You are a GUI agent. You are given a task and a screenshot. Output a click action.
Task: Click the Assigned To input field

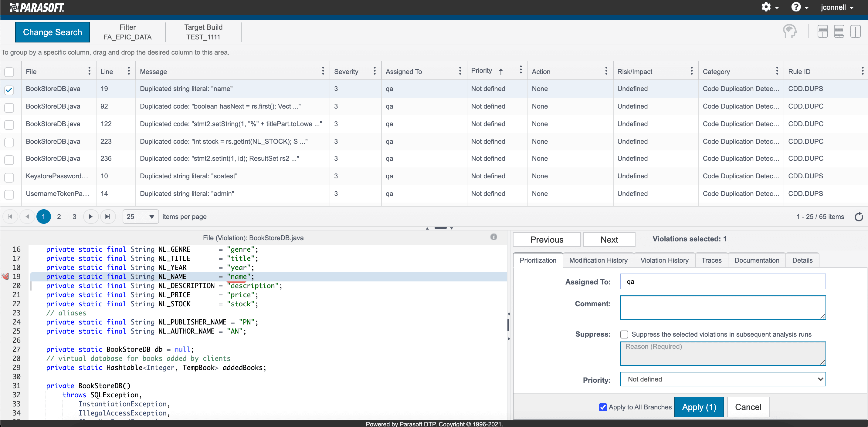coord(723,281)
